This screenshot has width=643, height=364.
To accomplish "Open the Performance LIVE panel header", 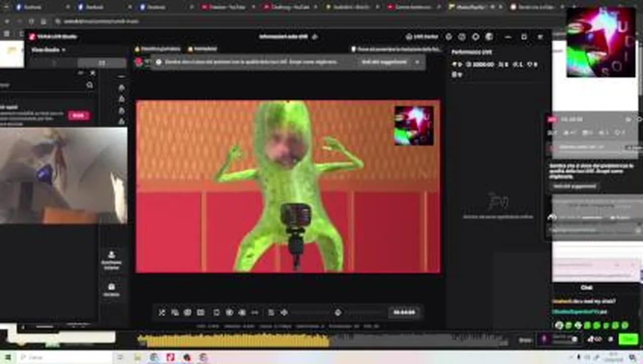I will tap(472, 52).
